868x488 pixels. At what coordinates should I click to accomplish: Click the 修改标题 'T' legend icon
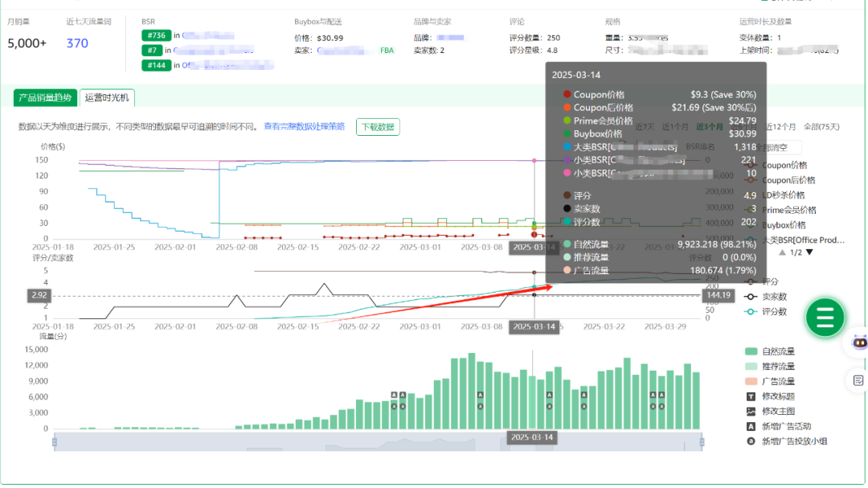(750, 396)
